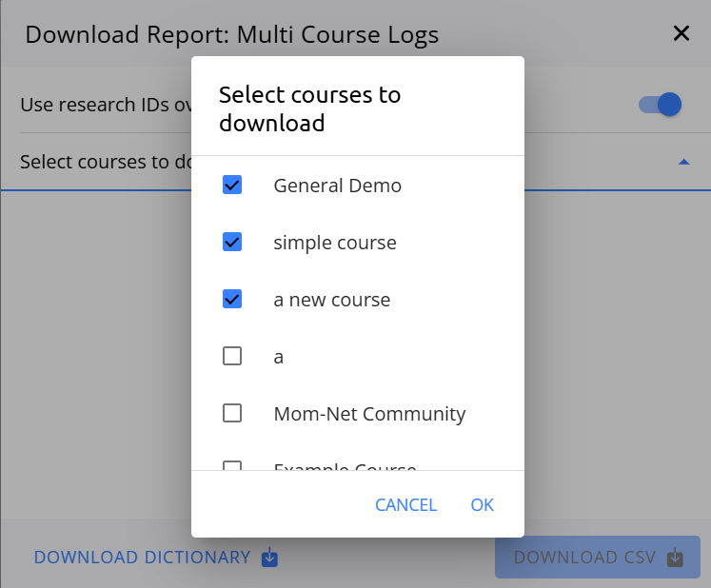This screenshot has width=711, height=588.
Task: Click the download icon on Download CSV
Action: [675, 558]
